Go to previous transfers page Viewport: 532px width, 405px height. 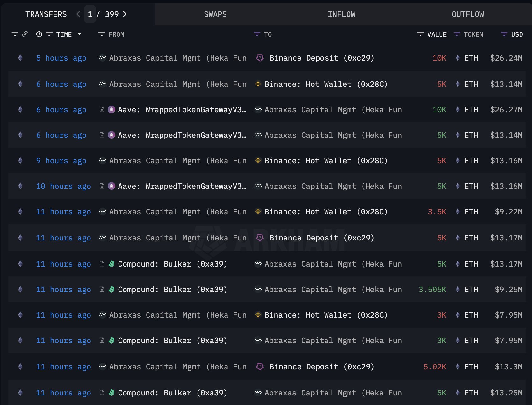coord(78,14)
